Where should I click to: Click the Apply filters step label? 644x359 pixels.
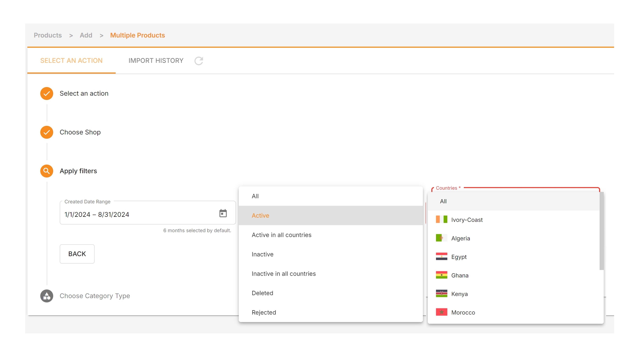(x=78, y=171)
